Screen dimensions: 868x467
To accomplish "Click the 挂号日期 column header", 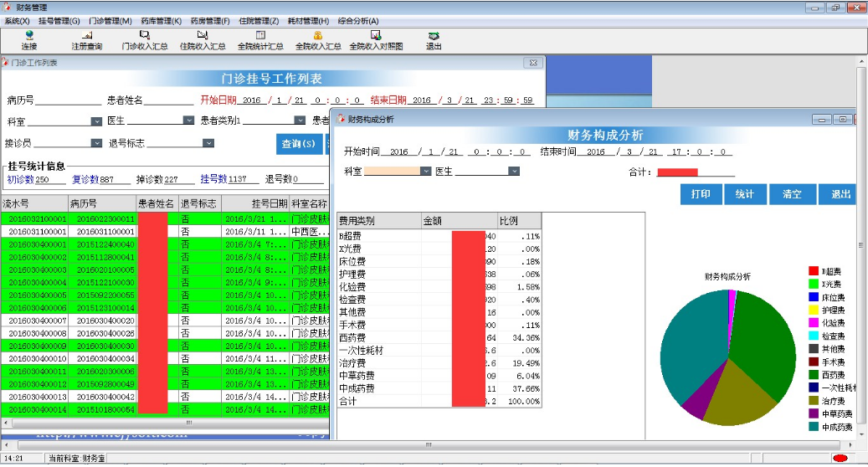I will (x=255, y=203).
